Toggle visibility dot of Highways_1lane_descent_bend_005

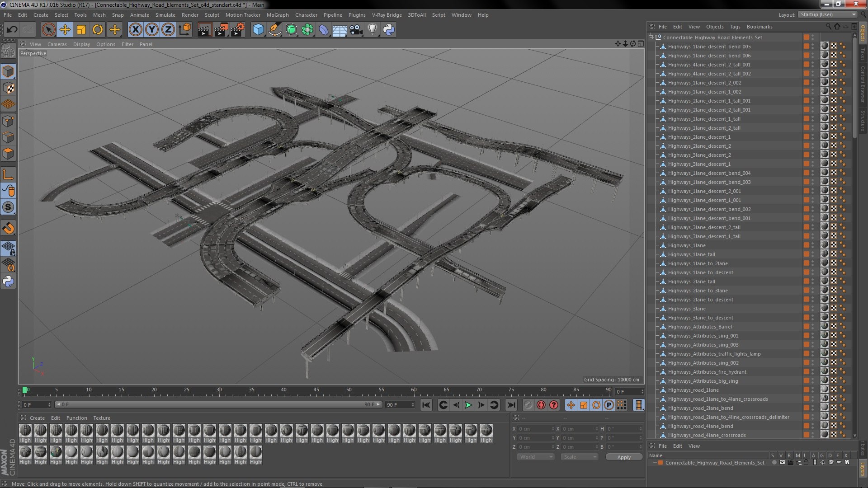[812, 45]
